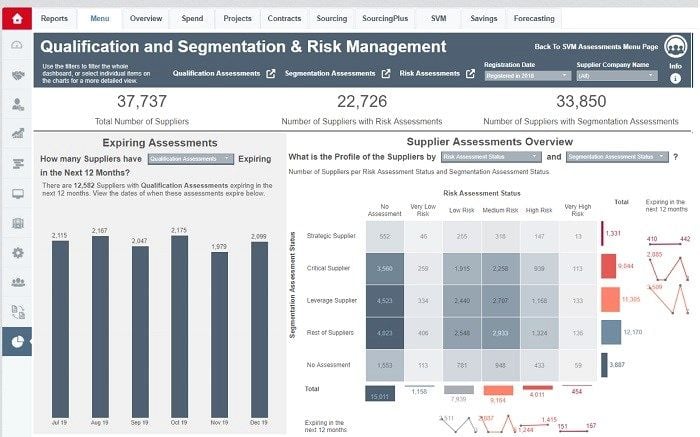Viewport: 700px width, 437px height.
Task: Switch to the Sourcing tab
Action: (x=332, y=18)
